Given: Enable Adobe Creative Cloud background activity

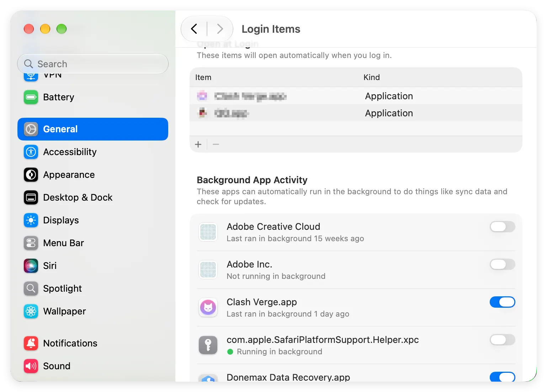Looking at the screenshot, I should (503, 227).
